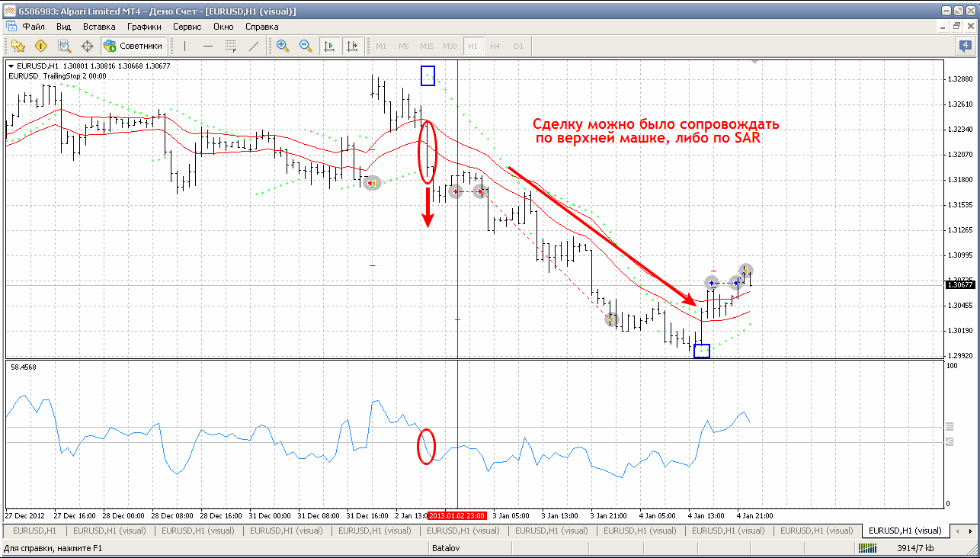Select the H1 timeframe button
980x558 pixels.
coord(472,46)
